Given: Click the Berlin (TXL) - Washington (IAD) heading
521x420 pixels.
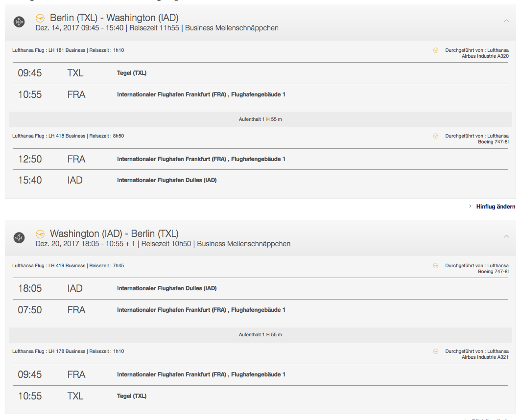Looking at the screenshot, I should click(x=114, y=18).
